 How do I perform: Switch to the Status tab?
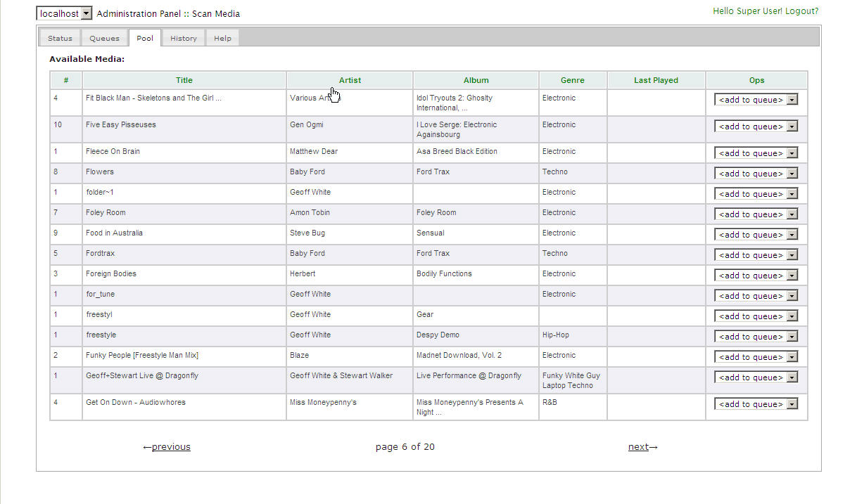pyautogui.click(x=60, y=38)
